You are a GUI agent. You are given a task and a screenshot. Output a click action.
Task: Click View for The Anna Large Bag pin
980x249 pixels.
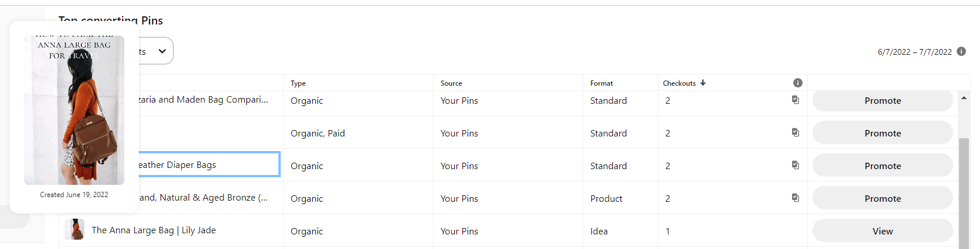882,232
